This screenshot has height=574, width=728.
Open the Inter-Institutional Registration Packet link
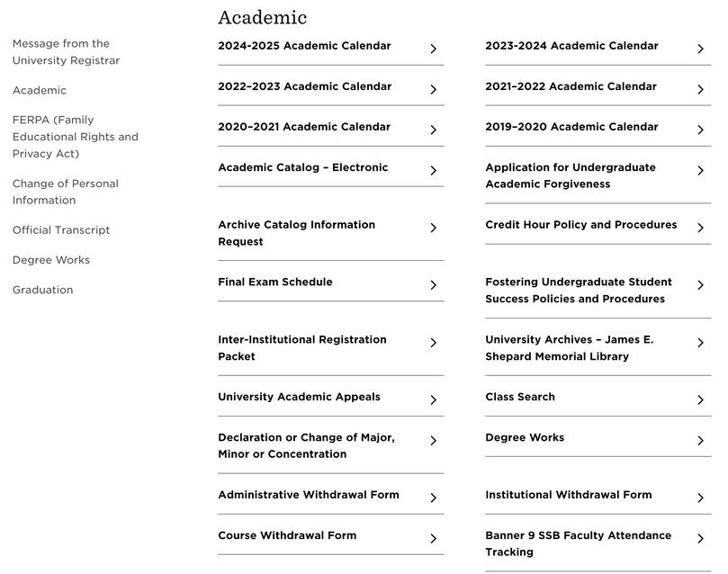(301, 348)
